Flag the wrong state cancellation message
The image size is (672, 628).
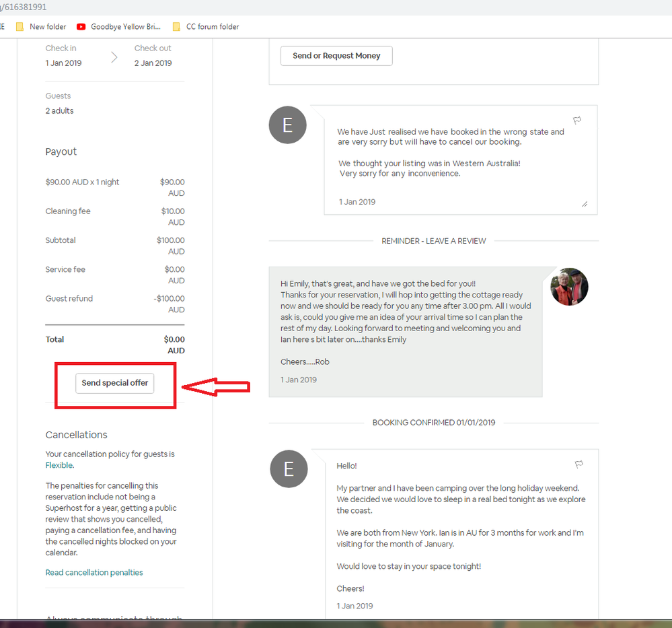tap(577, 120)
